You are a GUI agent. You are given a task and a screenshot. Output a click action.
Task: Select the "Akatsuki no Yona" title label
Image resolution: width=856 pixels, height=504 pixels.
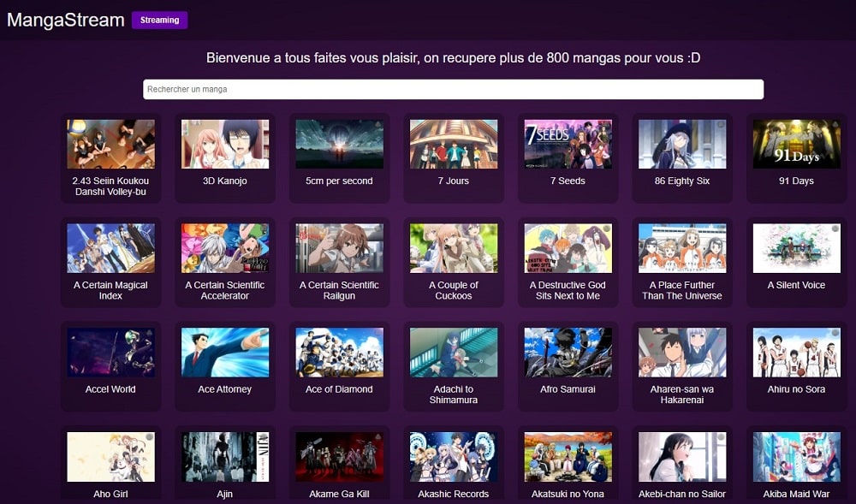(x=568, y=495)
